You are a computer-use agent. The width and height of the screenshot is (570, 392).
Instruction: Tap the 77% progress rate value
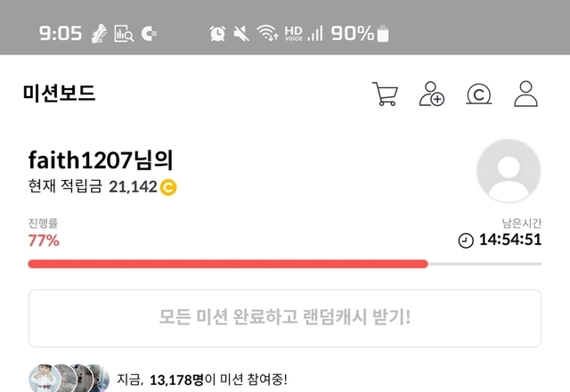click(x=44, y=241)
